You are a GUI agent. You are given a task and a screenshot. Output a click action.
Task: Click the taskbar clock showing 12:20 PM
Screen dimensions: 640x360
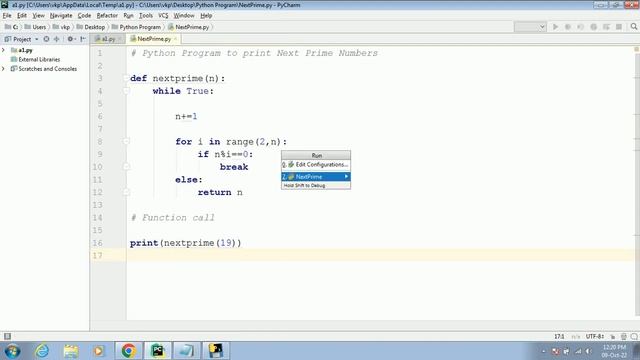click(x=614, y=351)
